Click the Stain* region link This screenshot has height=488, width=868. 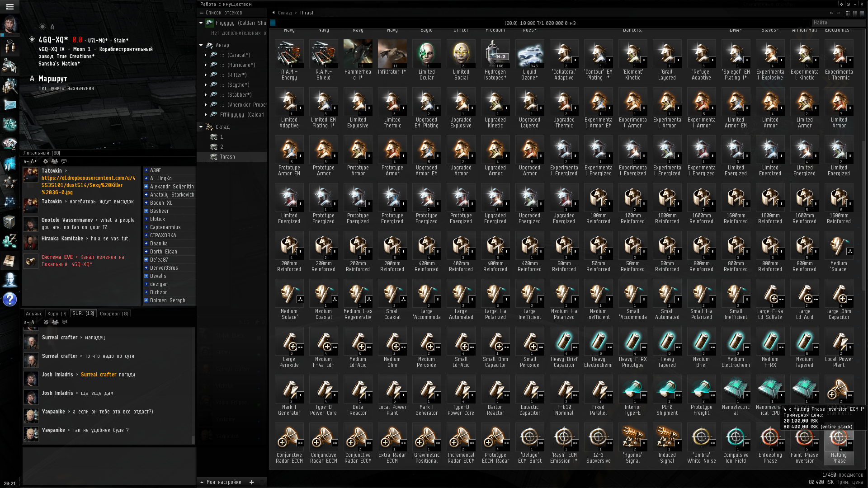click(x=121, y=40)
